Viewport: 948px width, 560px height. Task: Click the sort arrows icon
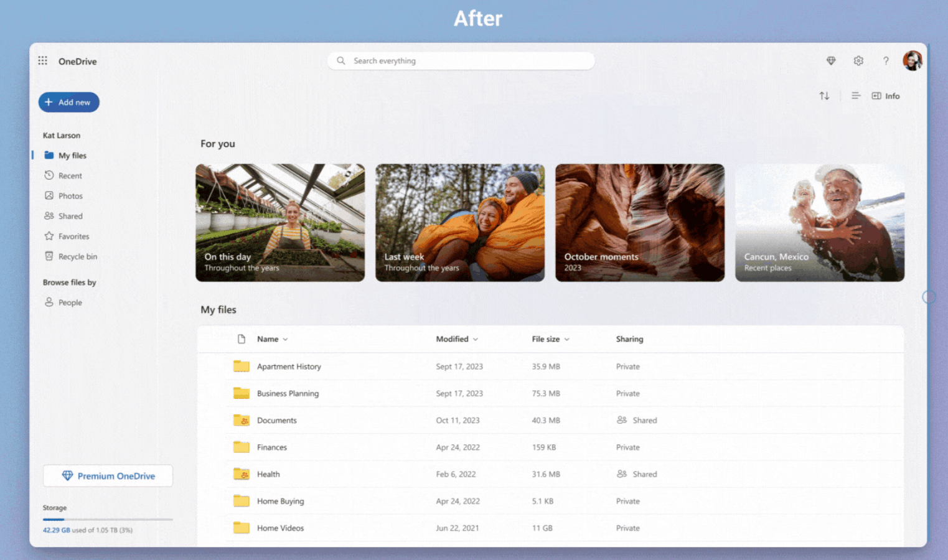click(x=824, y=96)
